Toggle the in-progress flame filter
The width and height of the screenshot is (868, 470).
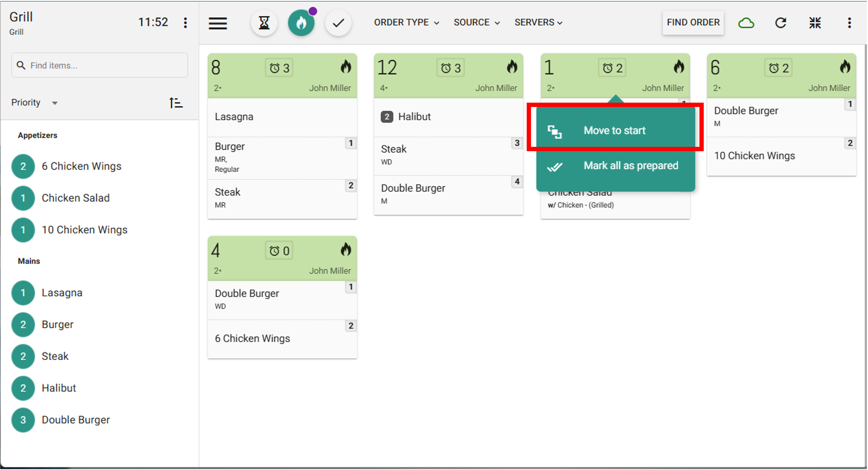[301, 23]
